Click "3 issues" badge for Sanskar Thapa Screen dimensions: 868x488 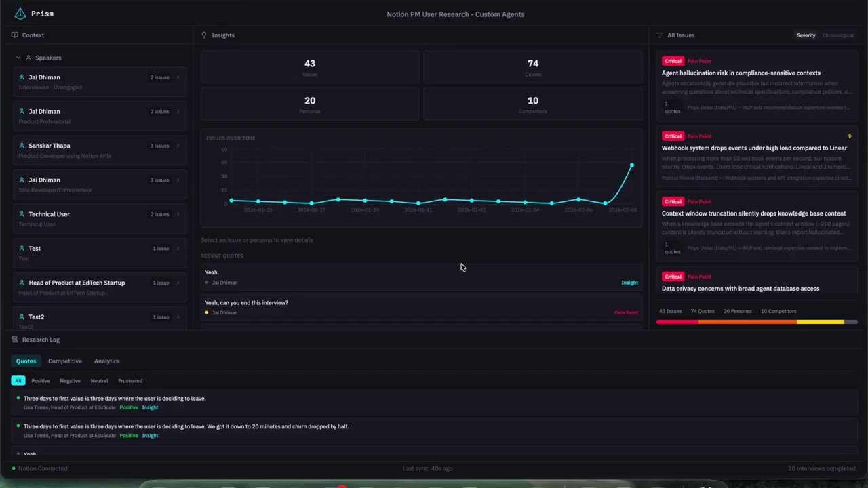click(160, 146)
